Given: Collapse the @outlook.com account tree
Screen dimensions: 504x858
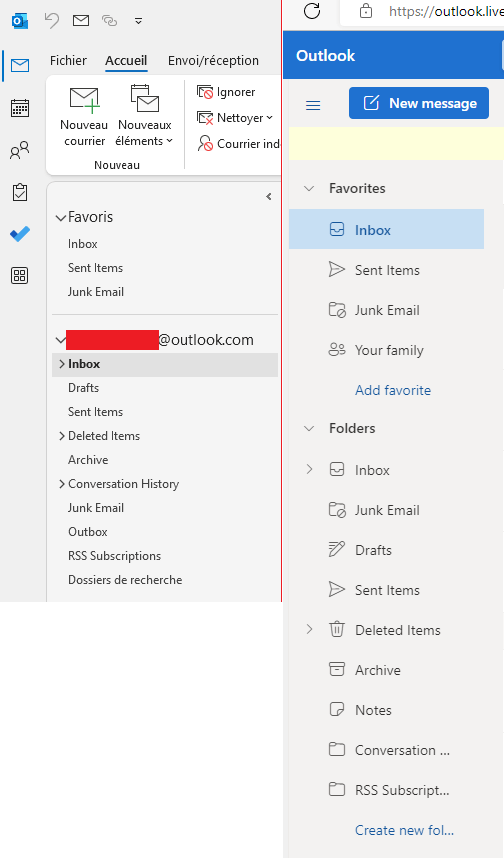Looking at the screenshot, I should pos(61,340).
